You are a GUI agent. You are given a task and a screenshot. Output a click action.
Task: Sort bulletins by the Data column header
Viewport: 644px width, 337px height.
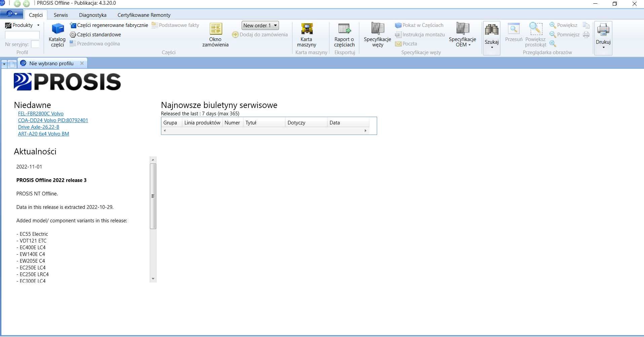(348, 123)
